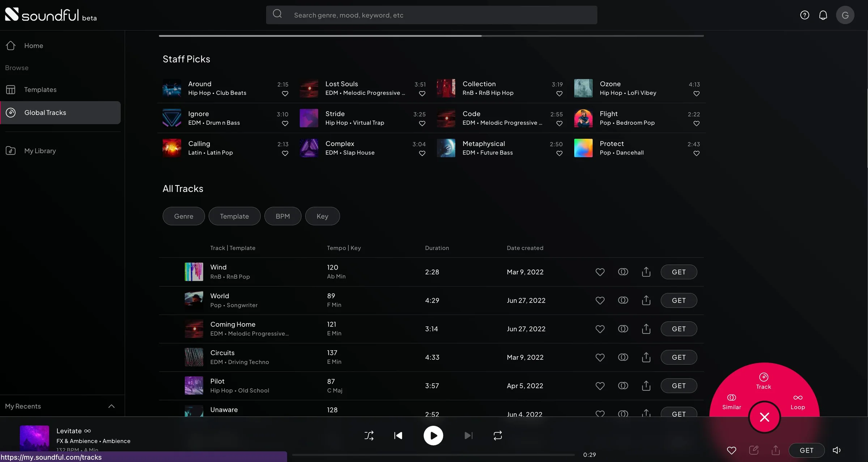Screen dimensions: 868x462
Task: Click the search magnifier icon
Action: point(277,14)
